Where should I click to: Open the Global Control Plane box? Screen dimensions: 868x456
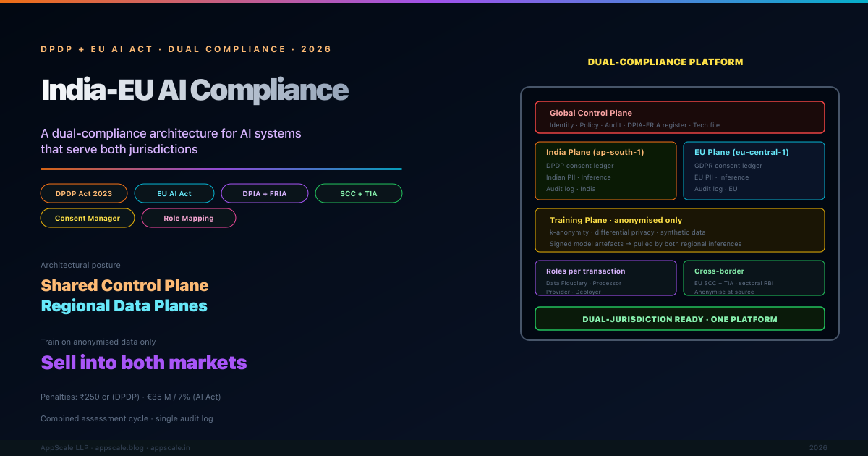(x=679, y=117)
